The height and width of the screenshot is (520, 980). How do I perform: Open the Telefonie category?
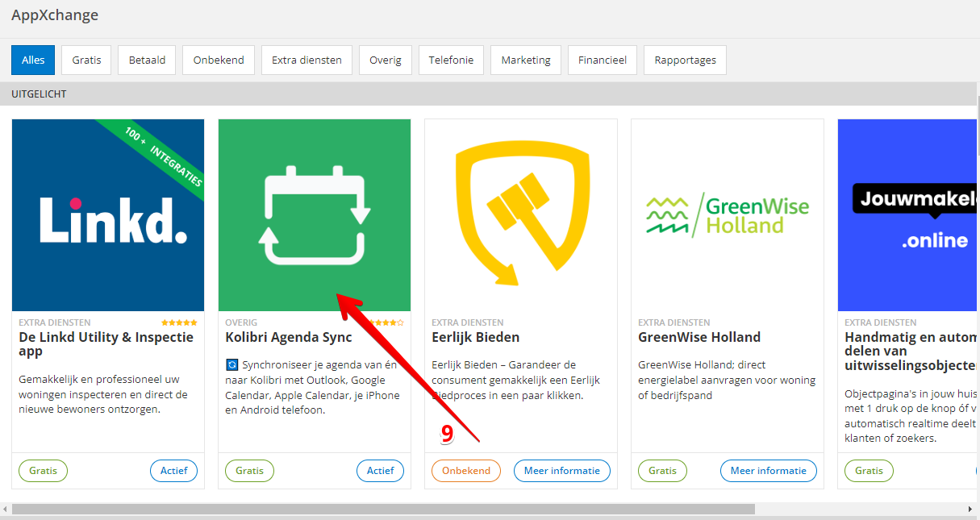pos(451,60)
